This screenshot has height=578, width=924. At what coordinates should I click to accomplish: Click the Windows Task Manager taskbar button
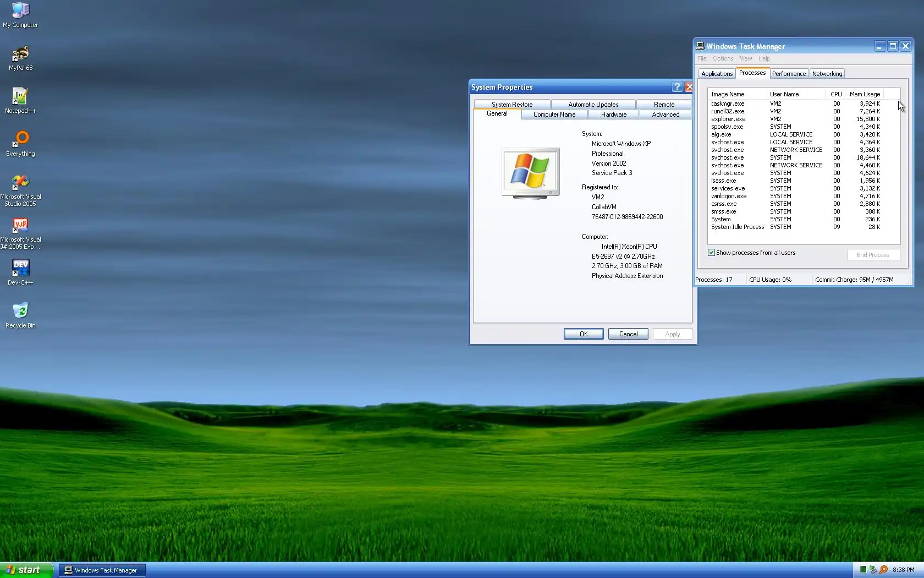[x=102, y=570]
